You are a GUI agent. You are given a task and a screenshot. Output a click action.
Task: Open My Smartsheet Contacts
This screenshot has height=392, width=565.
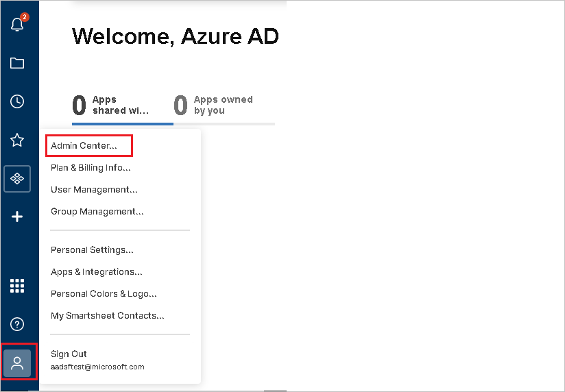(108, 316)
